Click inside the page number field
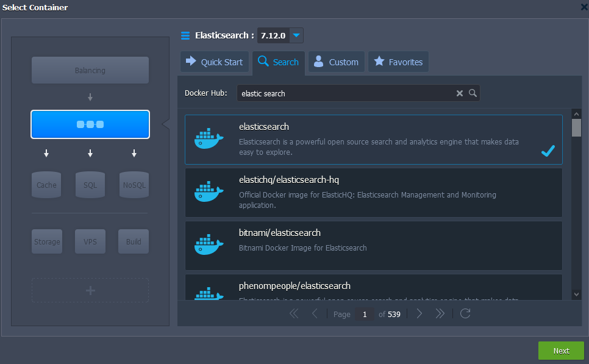The image size is (589, 364). tap(364, 313)
